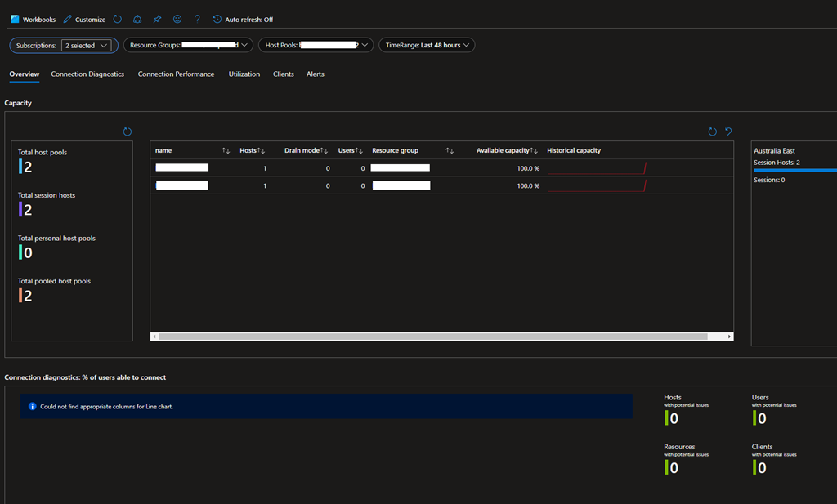Click the table's horizontal scrollbar
The width and height of the screenshot is (837, 504).
[432, 336]
